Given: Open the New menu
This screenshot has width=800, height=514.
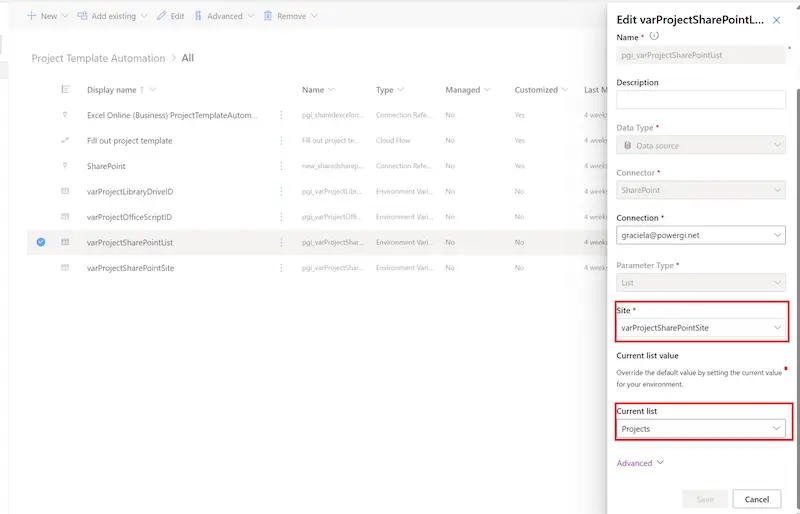Looking at the screenshot, I should tap(47, 16).
